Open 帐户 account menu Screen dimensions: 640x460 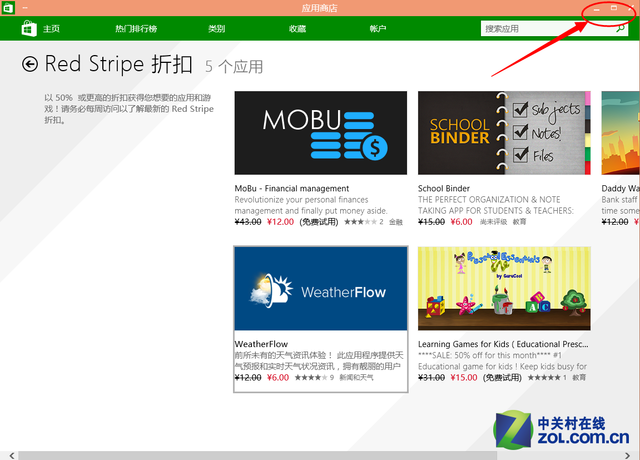378,29
